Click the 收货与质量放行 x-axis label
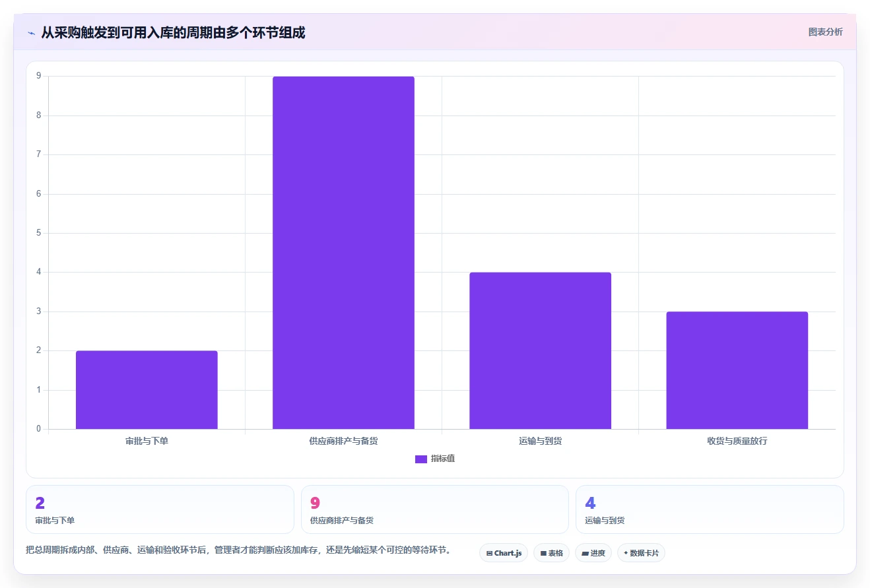This screenshot has height=588, width=870. pos(737,441)
